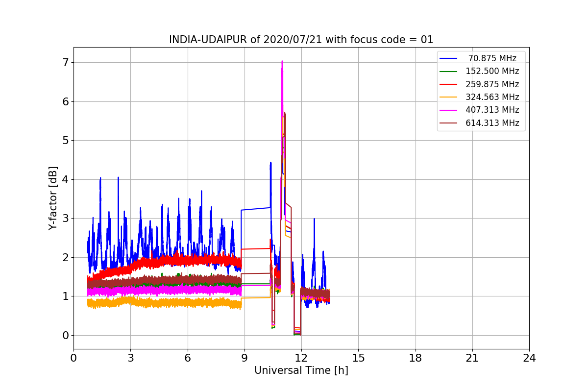Click the x-axis tick label 9
588x392 pixels.
pos(245,358)
